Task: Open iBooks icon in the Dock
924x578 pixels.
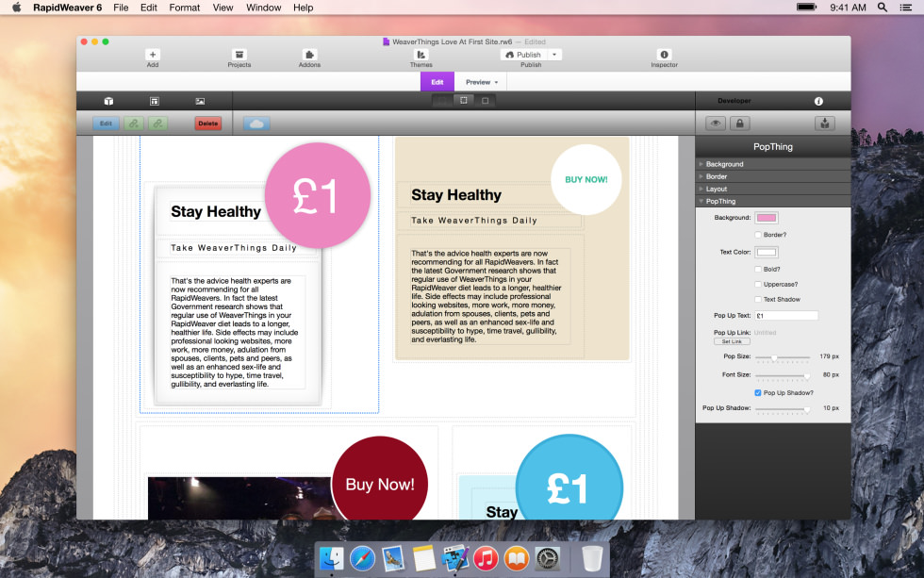Action: (517, 558)
